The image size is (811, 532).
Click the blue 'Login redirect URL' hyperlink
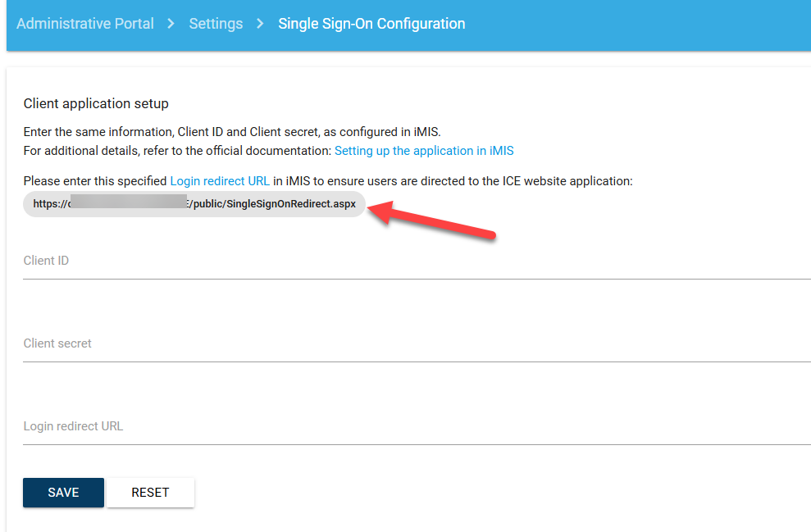[220, 180]
